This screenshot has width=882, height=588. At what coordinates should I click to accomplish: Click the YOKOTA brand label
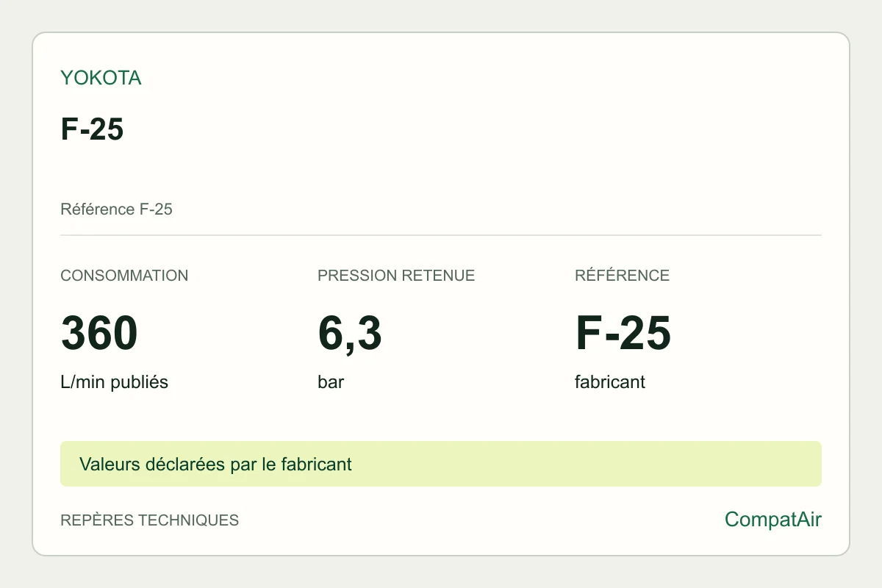[101, 78]
